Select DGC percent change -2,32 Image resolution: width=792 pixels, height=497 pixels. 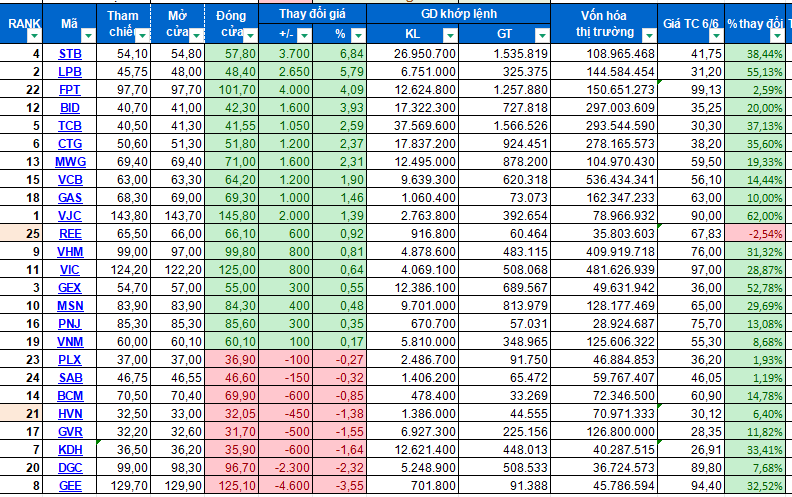[x=339, y=468]
